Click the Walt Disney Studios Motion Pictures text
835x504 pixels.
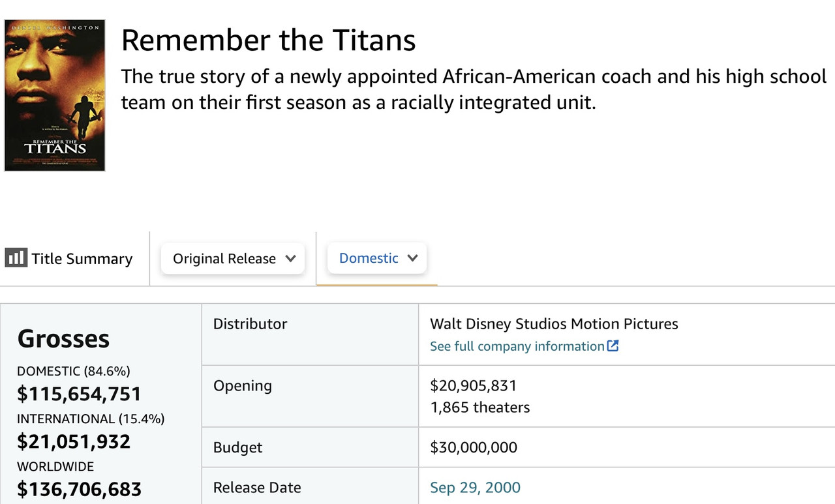(554, 324)
